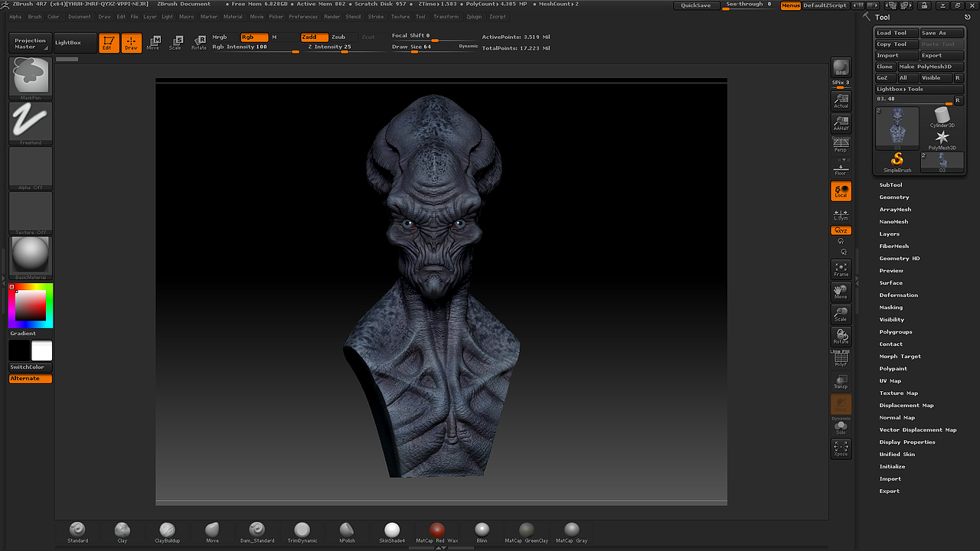Viewport: 980px width, 551px height.
Task: Enable Zsub sculpt mode
Action: pos(338,37)
